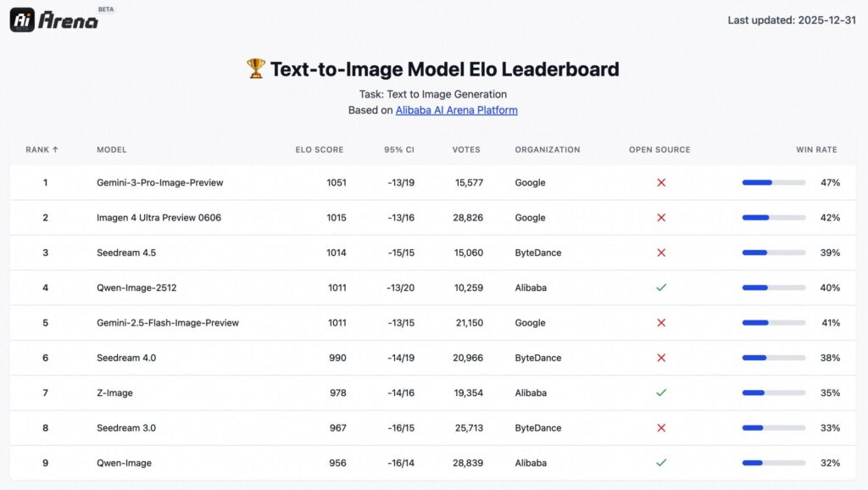The image size is (868, 490).
Task: Click the win rate bar for Seedream 4.0
Action: tap(773, 358)
